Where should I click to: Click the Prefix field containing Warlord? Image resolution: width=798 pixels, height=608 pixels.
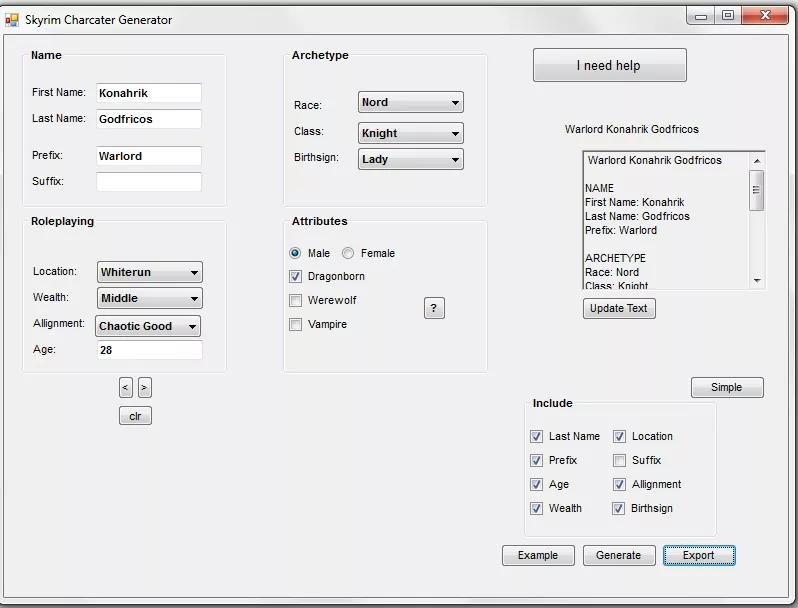point(149,156)
